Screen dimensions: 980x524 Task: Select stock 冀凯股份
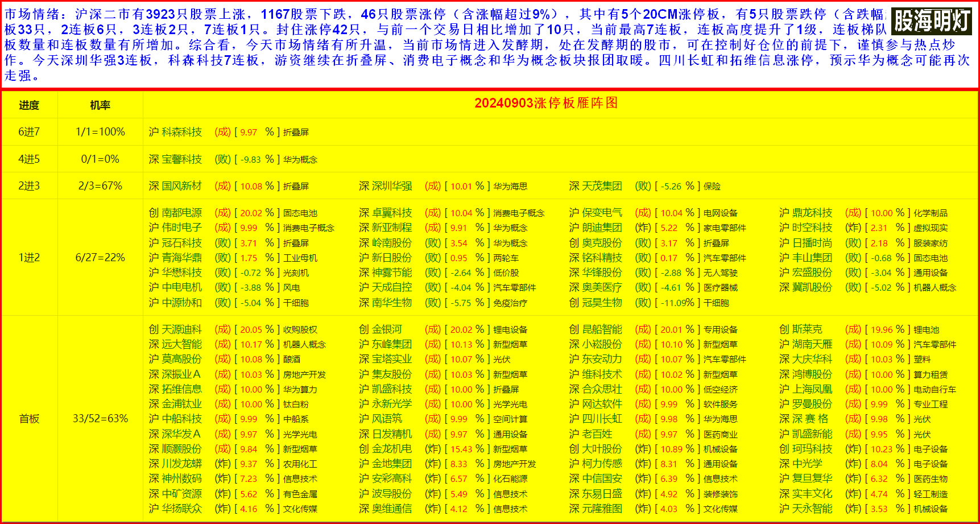(x=812, y=287)
